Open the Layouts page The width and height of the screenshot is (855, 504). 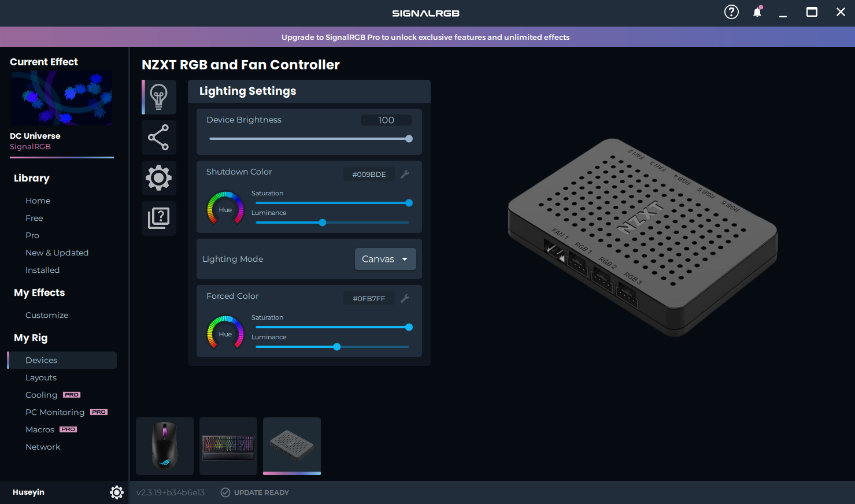(41, 377)
